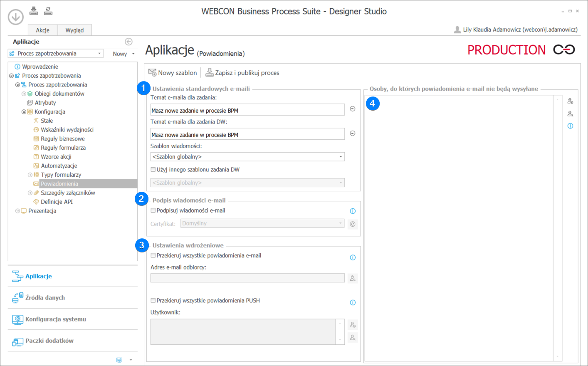Click Temat e-maila dla zadania text field
Viewport: 588px width, 366px height.
[247, 110]
